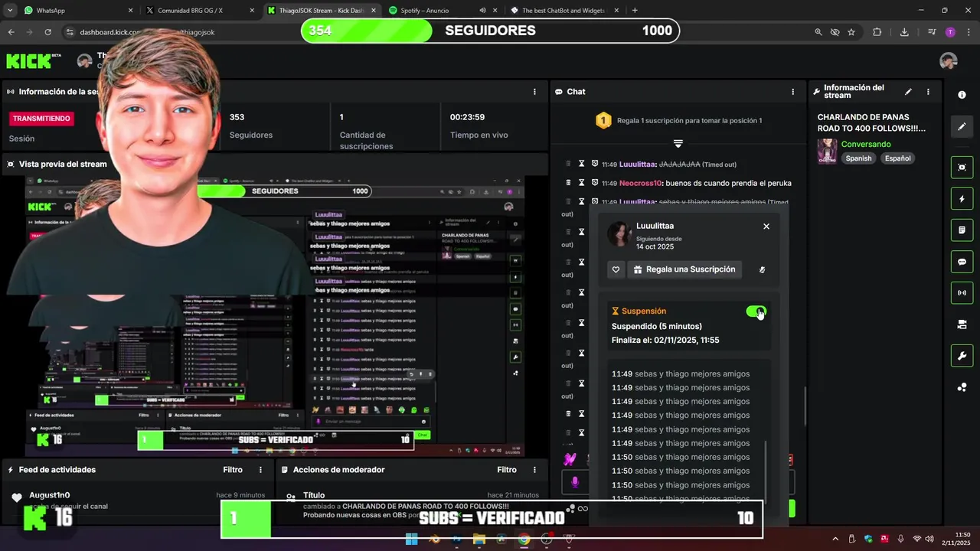Click the Conversando category thumbnail

(x=827, y=151)
